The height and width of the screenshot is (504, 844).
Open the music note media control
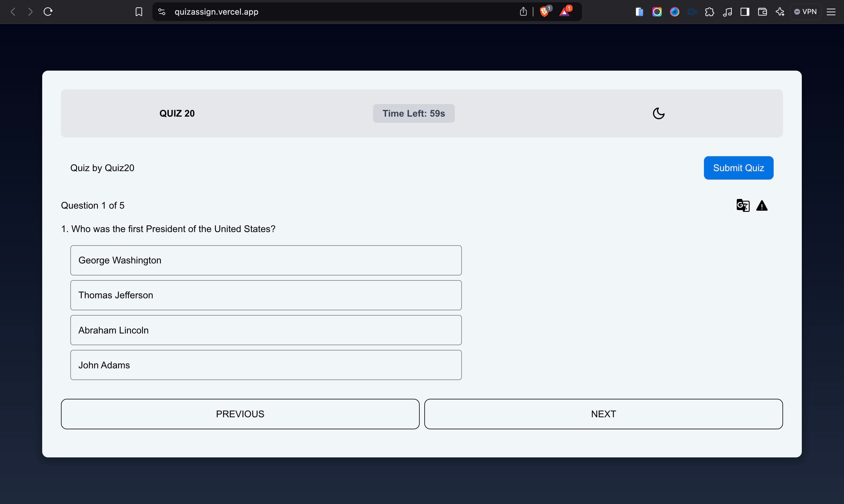(727, 12)
